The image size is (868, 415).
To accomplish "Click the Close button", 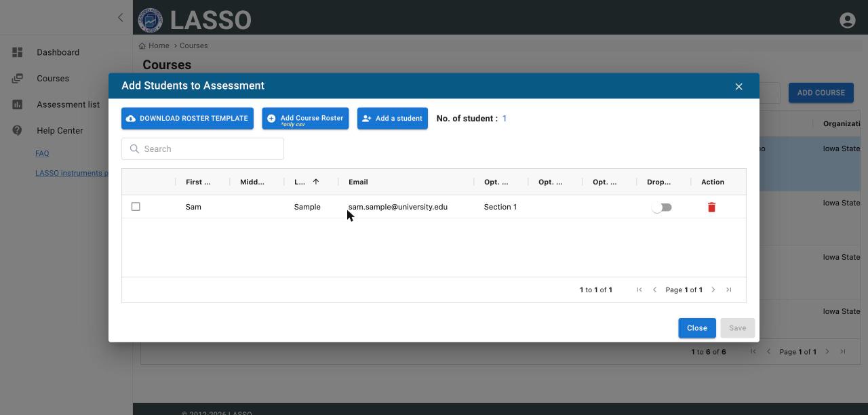I will coord(696,328).
